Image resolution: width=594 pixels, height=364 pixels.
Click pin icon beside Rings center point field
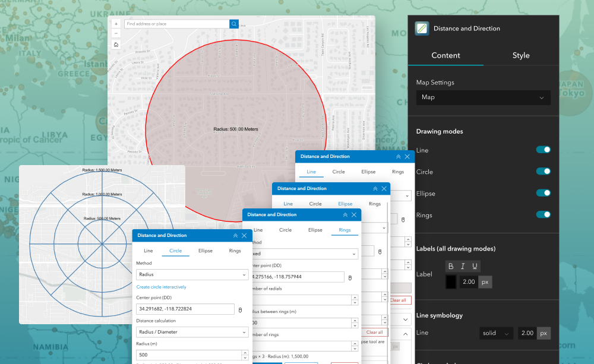(350, 278)
